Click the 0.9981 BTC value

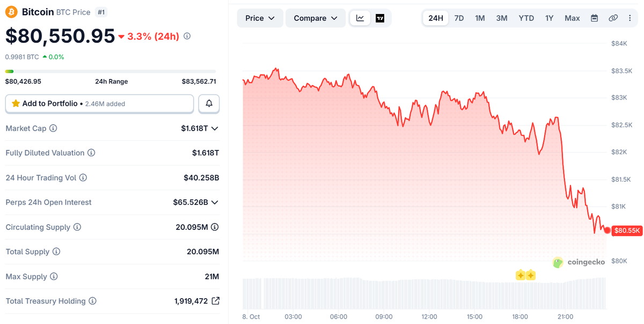[x=22, y=56]
